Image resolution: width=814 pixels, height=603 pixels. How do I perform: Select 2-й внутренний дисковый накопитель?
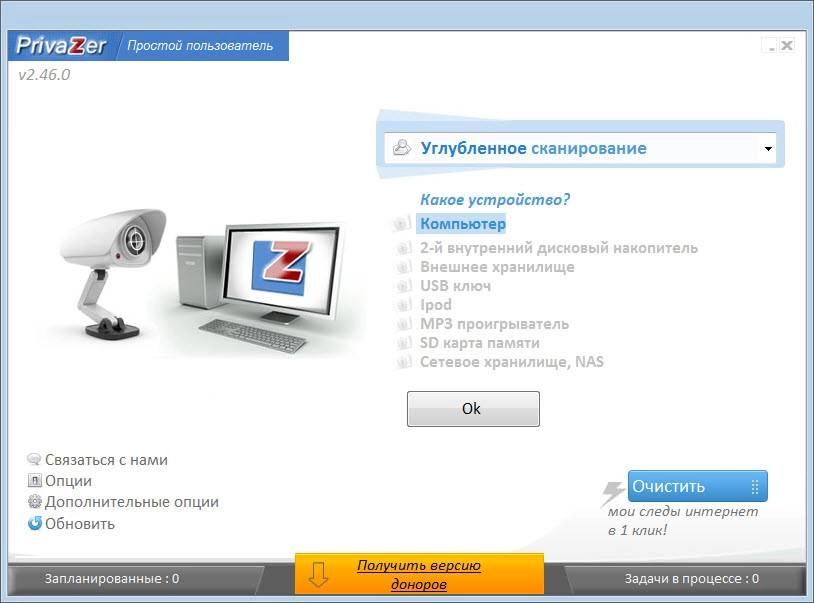coord(559,248)
